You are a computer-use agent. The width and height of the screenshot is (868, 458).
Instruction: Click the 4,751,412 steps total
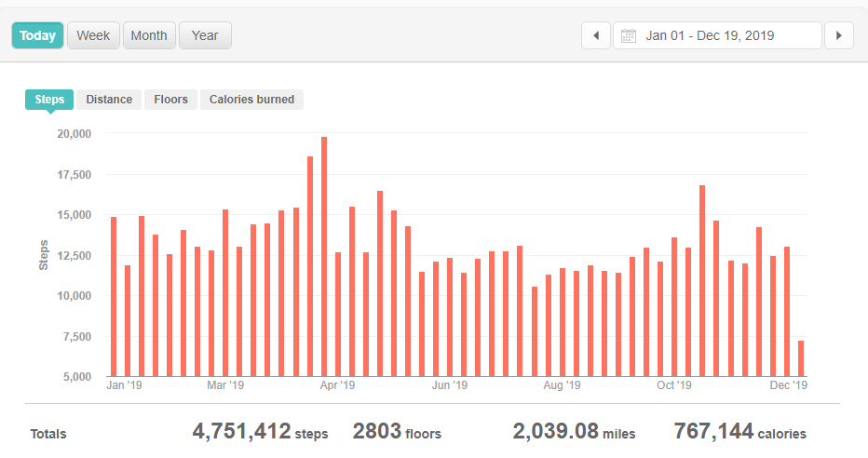click(260, 432)
